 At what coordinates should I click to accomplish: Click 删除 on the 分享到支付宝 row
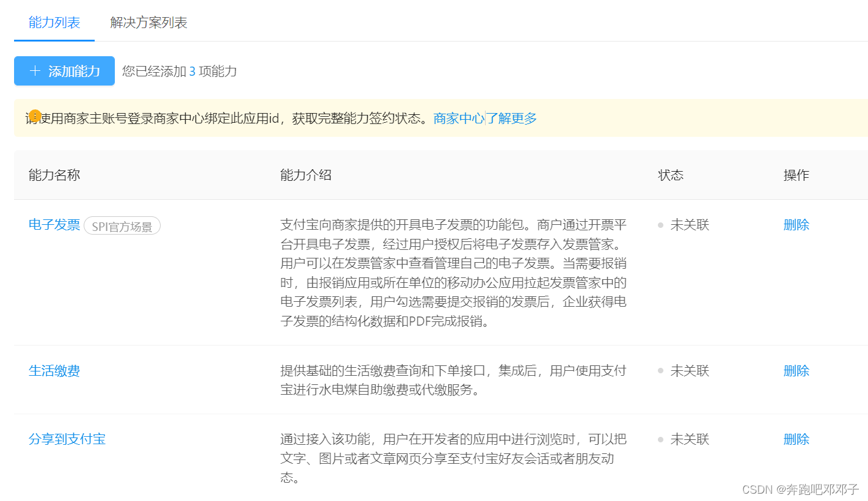pyautogui.click(x=796, y=439)
